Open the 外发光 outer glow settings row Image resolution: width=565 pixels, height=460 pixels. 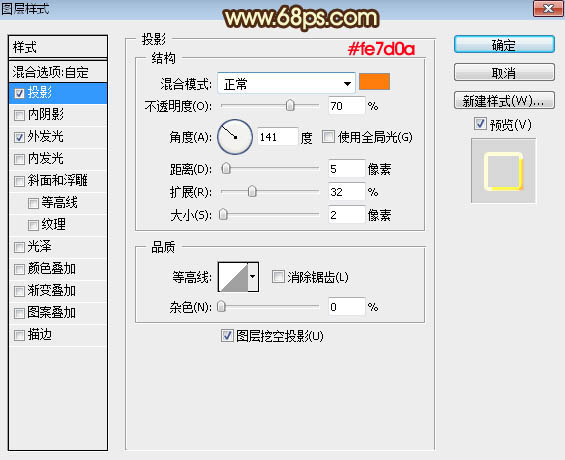click(58, 137)
